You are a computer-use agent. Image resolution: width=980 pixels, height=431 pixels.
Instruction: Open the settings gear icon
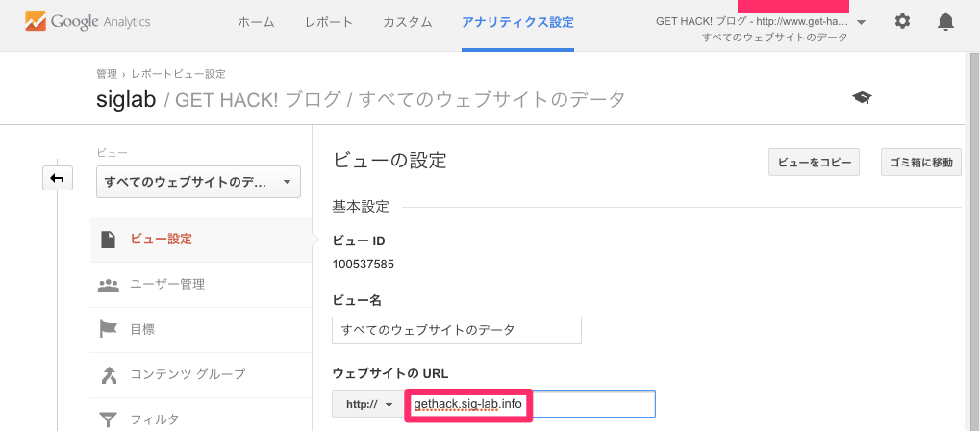point(902,22)
